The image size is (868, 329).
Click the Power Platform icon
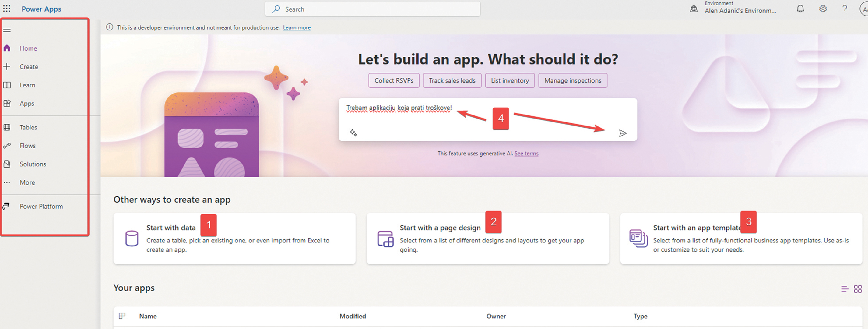click(6, 206)
